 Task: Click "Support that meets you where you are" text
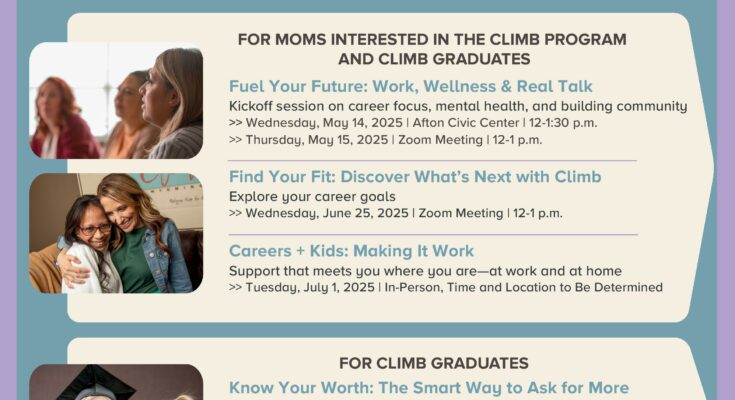point(425,270)
